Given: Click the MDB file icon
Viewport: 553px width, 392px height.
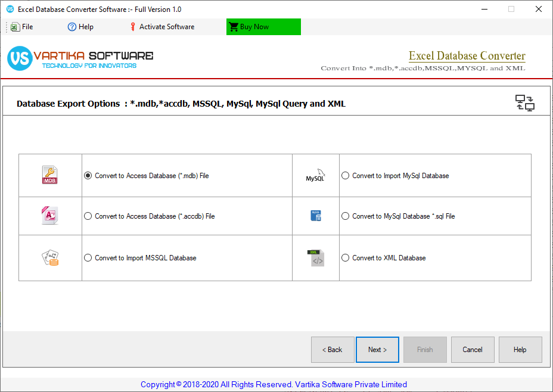Looking at the screenshot, I should click(x=49, y=175).
